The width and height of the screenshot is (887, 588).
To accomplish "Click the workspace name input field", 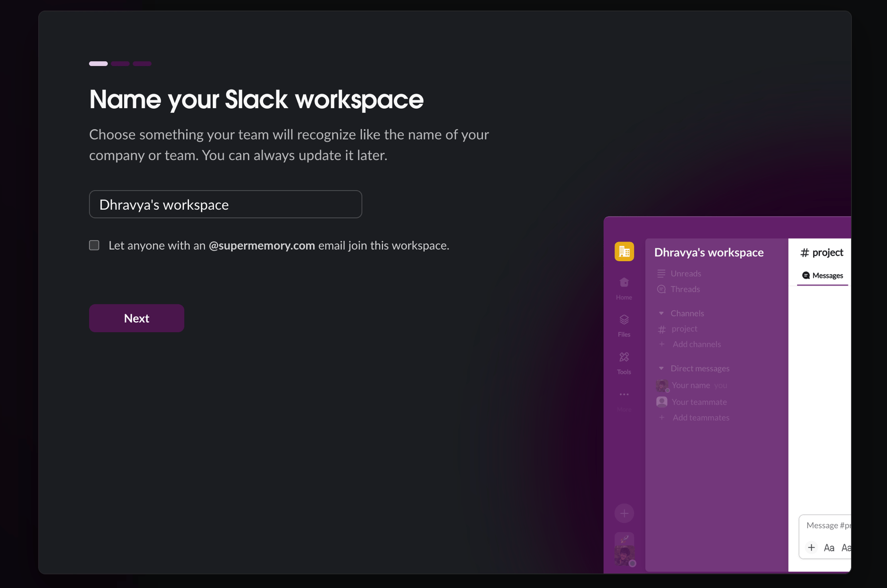I will 225,204.
